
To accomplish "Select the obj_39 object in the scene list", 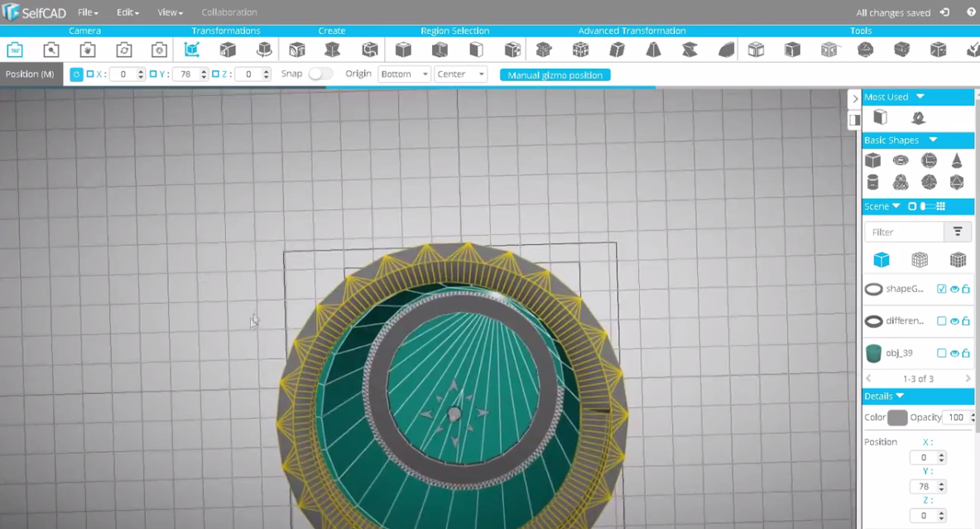I will tap(899, 353).
